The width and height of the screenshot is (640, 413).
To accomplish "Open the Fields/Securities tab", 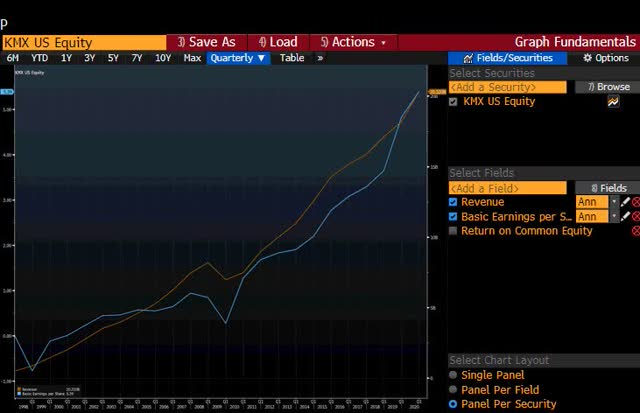I will click(507, 58).
